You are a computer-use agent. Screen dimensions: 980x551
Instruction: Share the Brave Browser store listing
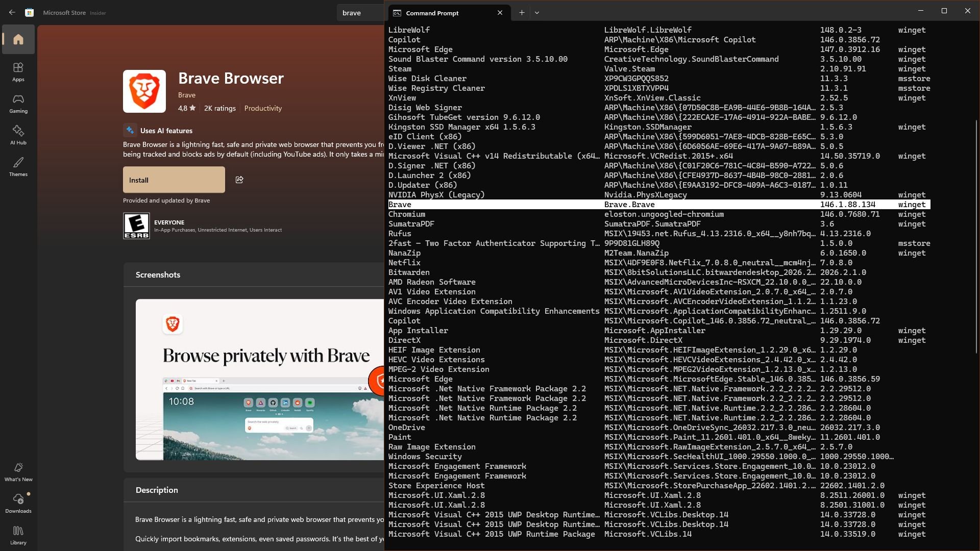(x=239, y=180)
